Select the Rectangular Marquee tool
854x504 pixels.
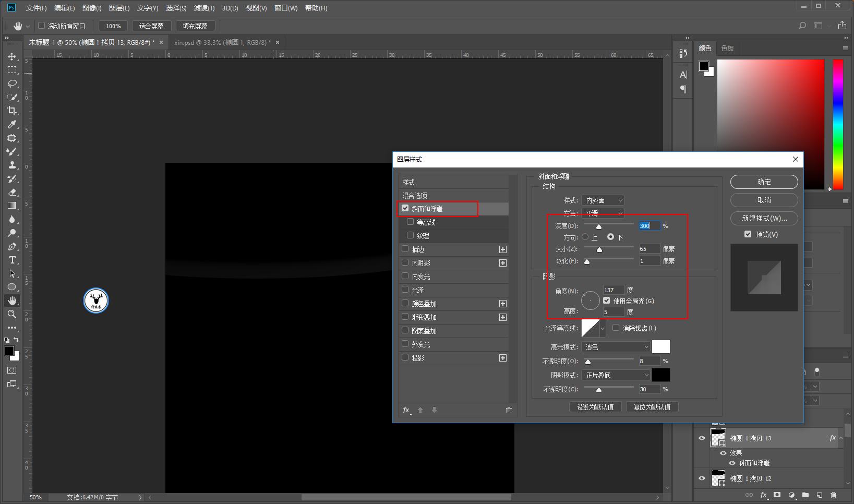12,70
